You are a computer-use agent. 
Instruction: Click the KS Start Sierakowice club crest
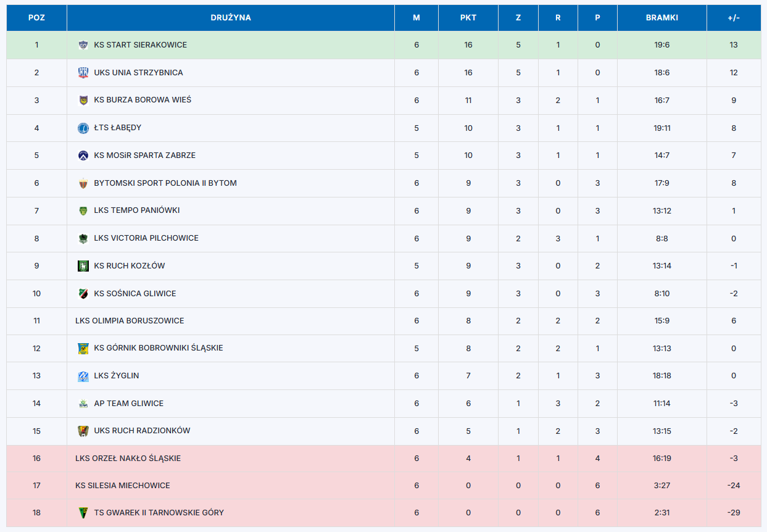83,45
